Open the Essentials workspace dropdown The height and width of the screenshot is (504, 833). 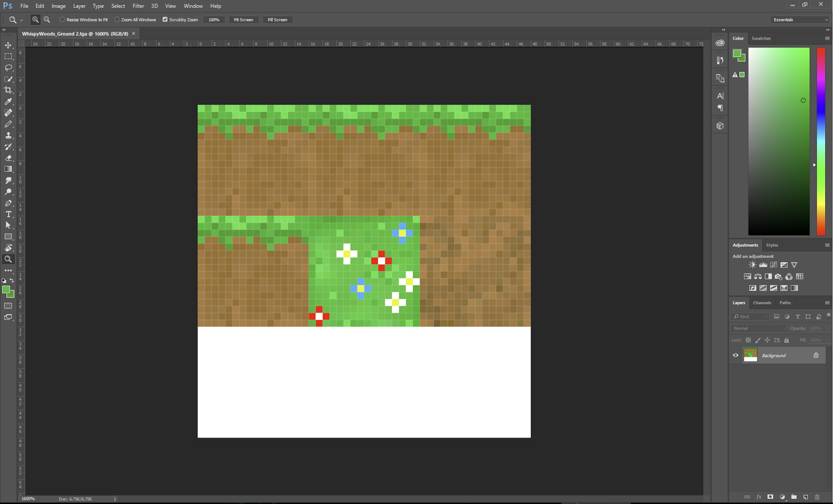pos(800,19)
